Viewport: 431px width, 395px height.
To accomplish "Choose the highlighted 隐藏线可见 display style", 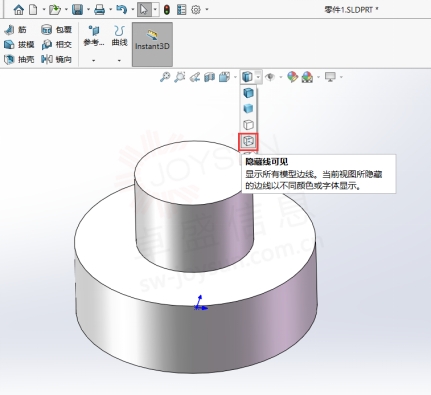I will (x=248, y=141).
